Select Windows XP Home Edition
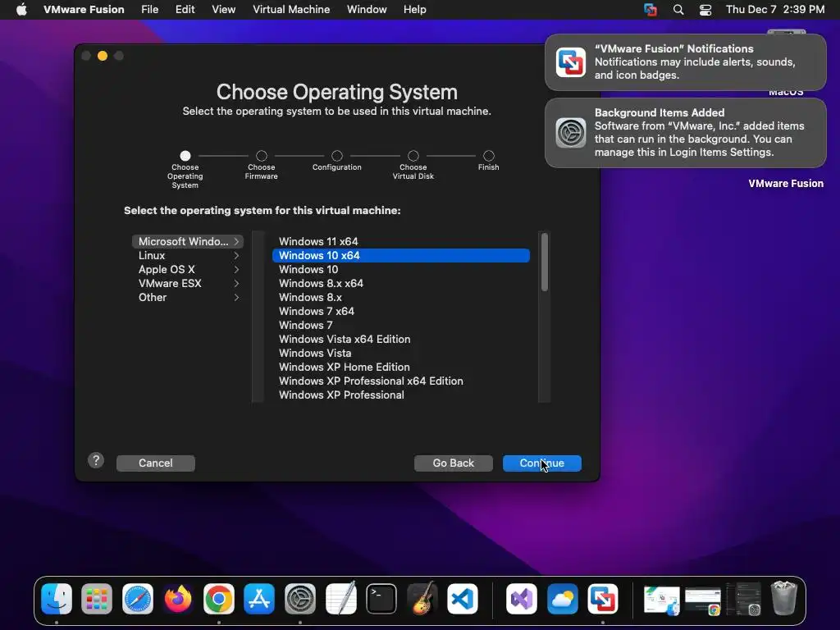Image resolution: width=840 pixels, height=630 pixels. coord(401,367)
